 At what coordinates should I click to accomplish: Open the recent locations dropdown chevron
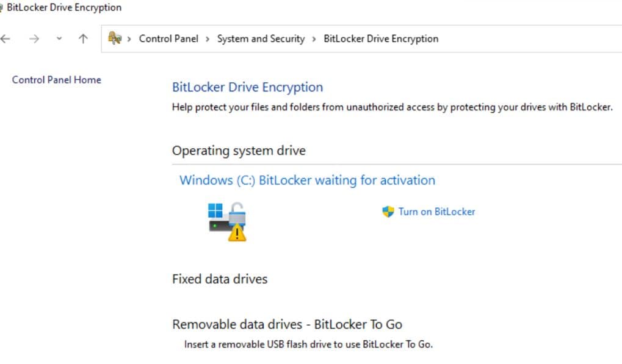59,39
